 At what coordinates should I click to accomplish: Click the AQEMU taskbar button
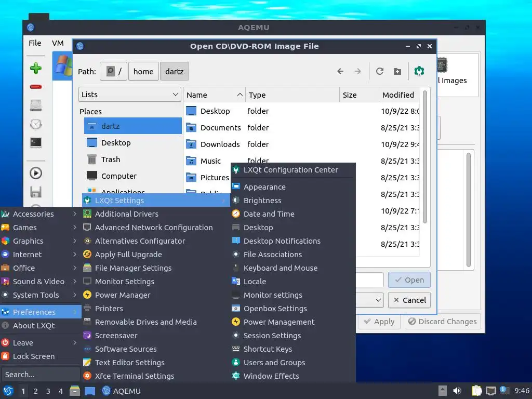coord(122,391)
